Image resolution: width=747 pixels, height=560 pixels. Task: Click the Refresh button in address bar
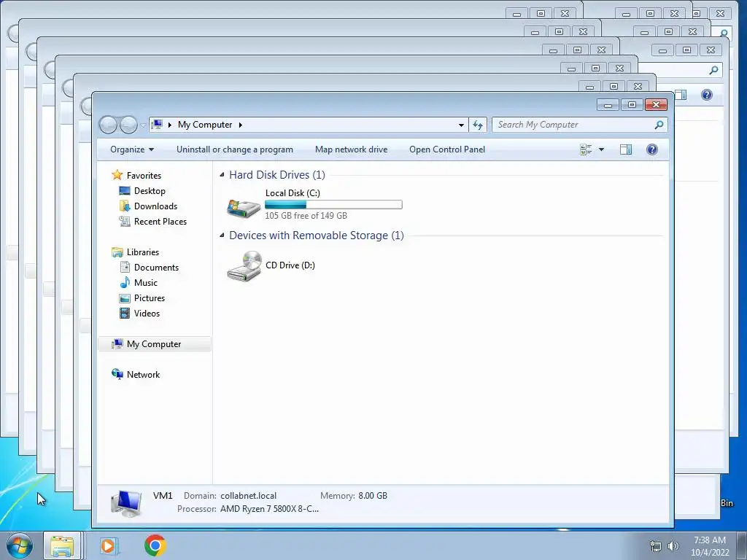point(478,125)
